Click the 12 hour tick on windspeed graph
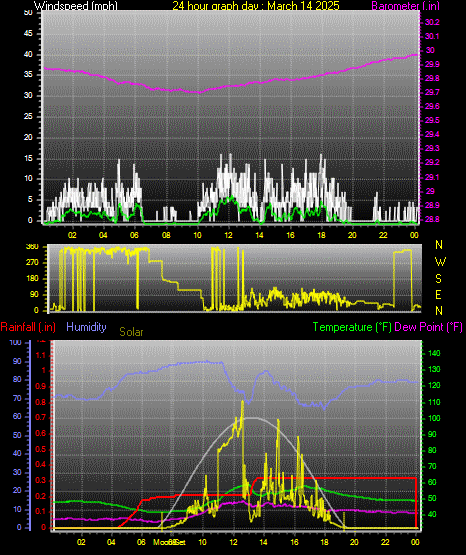The width and height of the screenshot is (466, 555). click(228, 235)
